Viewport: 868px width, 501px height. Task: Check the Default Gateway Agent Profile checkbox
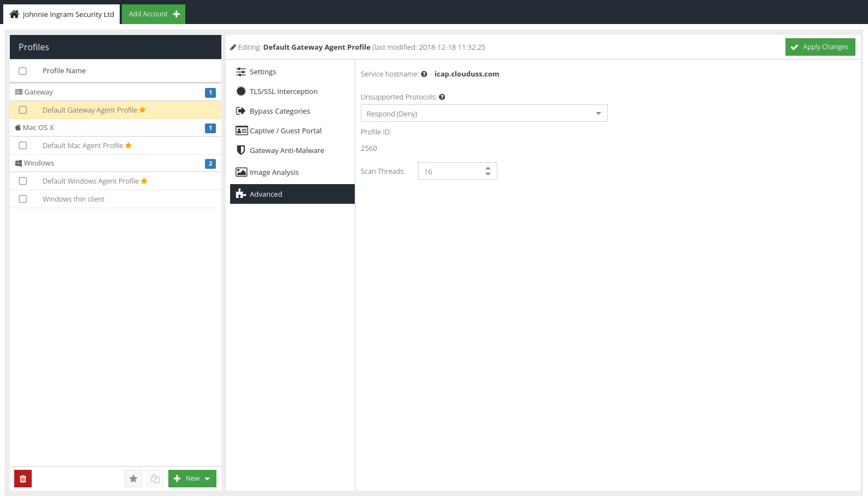(x=23, y=110)
